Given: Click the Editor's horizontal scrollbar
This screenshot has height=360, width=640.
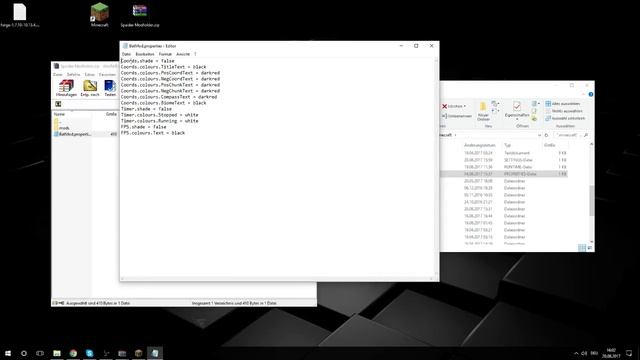Looking at the screenshot, I should [276, 279].
